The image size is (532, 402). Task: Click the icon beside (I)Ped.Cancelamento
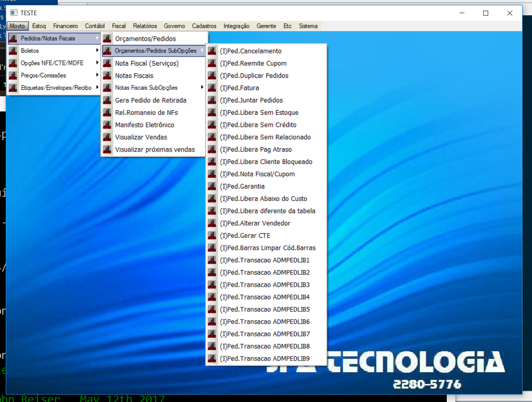coord(212,51)
